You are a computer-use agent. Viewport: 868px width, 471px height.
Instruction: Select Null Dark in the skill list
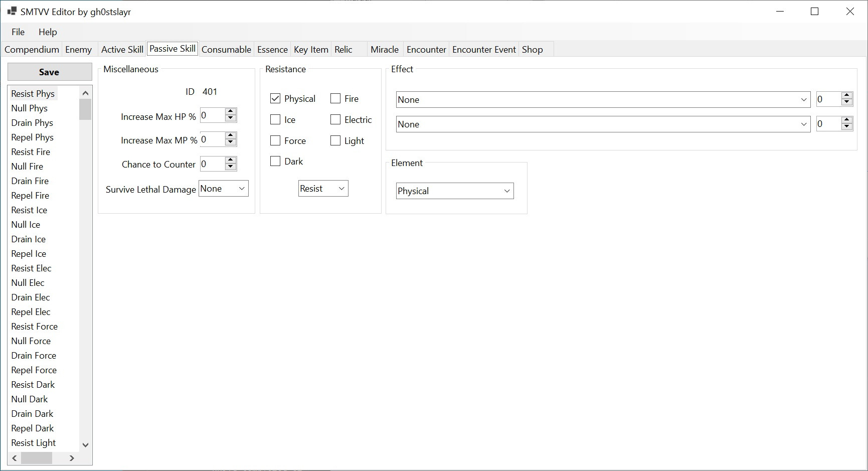30,399
